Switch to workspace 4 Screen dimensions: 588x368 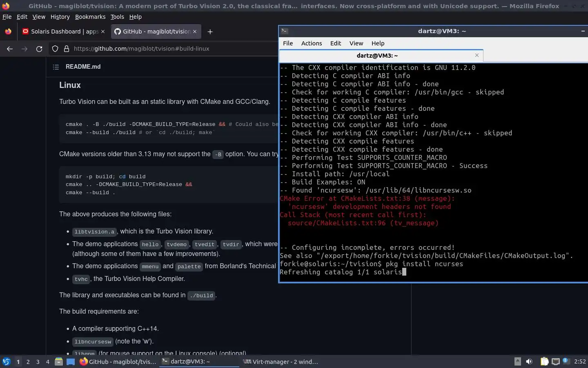[48, 362]
